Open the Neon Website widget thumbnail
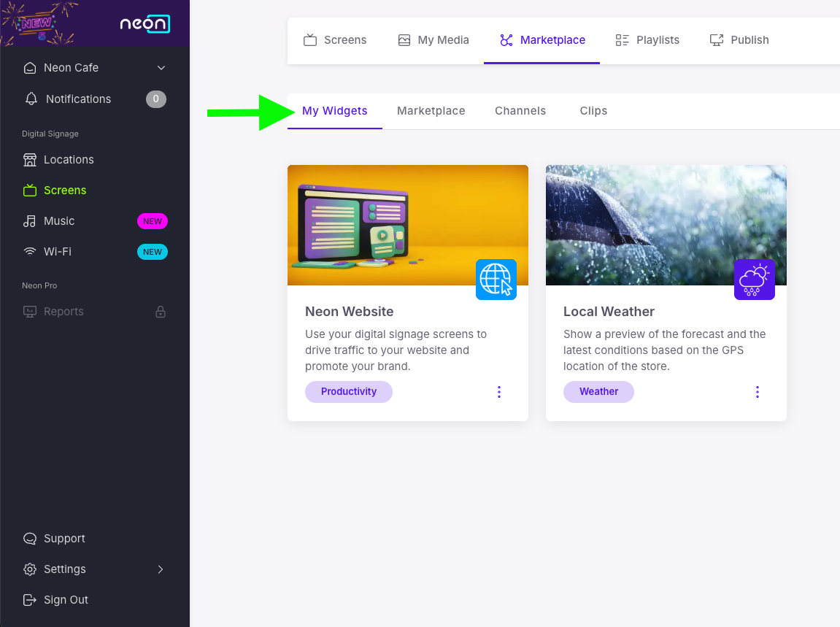The height and width of the screenshot is (627, 840). (x=408, y=225)
